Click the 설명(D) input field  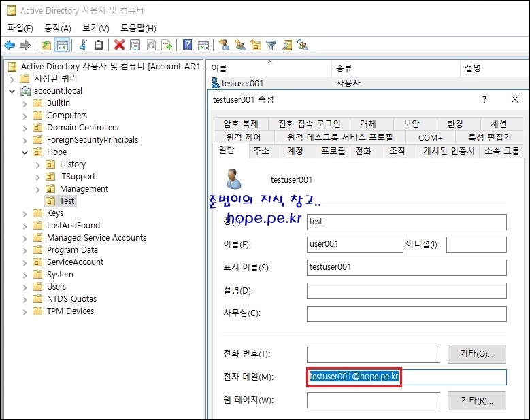tap(407, 291)
